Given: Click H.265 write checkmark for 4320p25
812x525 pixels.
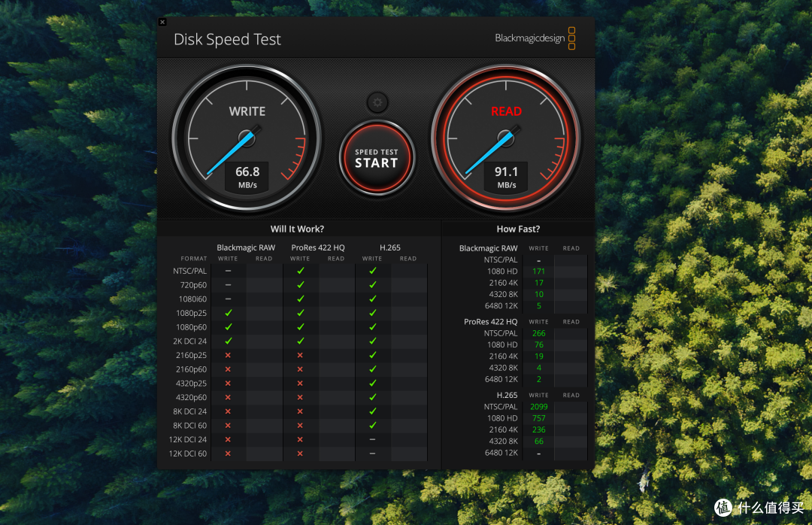Looking at the screenshot, I should pyautogui.click(x=372, y=383).
